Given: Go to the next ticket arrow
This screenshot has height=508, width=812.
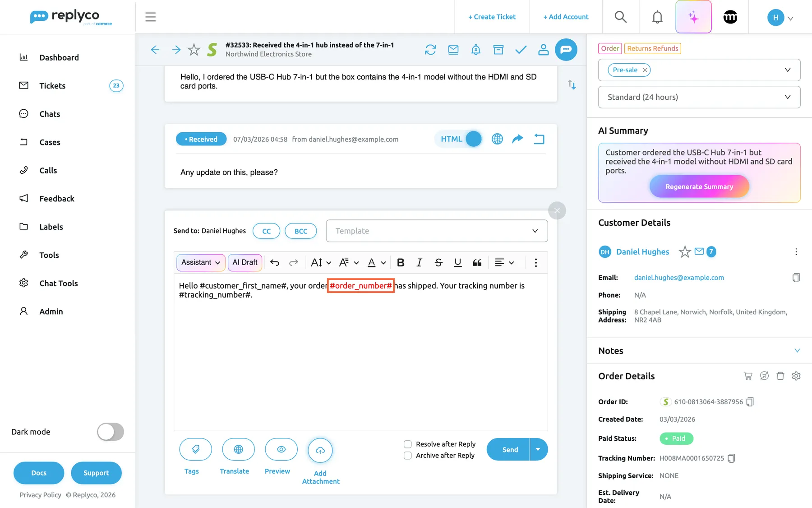Looking at the screenshot, I should click(176, 50).
